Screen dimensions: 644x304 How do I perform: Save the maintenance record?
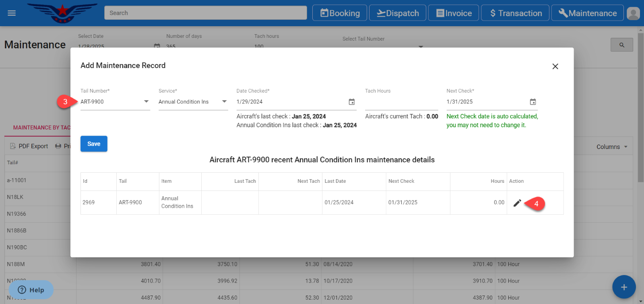[94, 144]
